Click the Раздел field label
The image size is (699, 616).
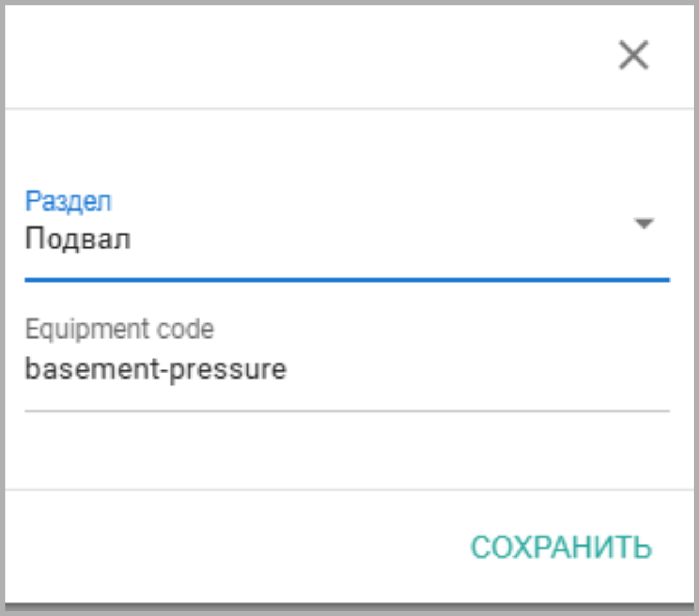point(68,201)
